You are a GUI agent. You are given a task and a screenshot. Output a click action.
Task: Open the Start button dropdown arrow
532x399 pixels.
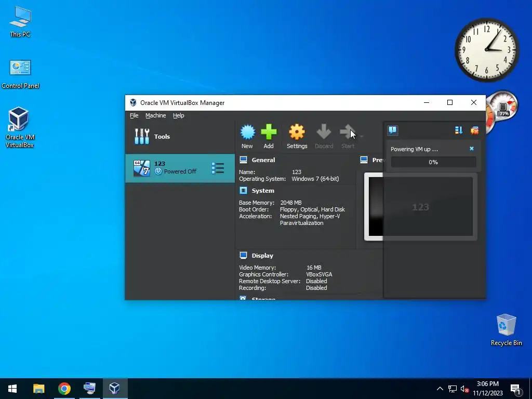pos(362,137)
